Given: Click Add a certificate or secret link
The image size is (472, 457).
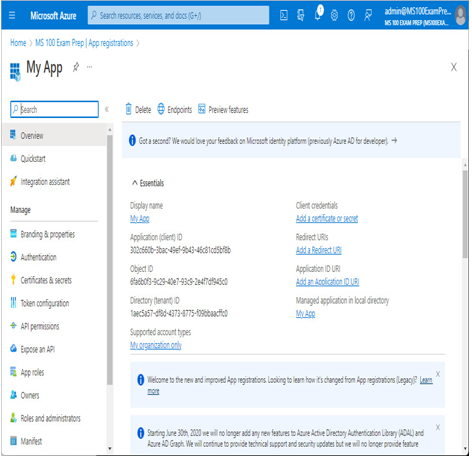Looking at the screenshot, I should pos(327,218).
